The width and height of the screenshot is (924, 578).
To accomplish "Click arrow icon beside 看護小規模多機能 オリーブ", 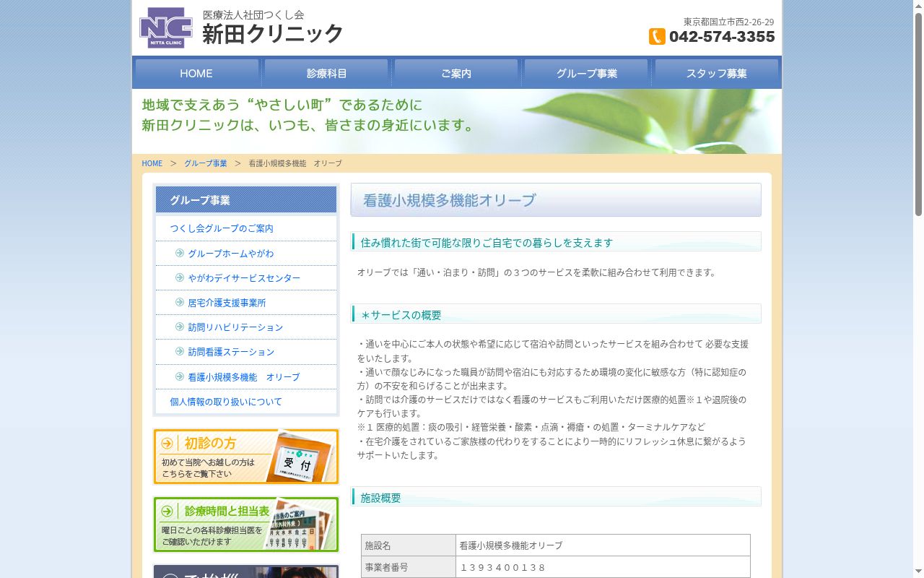I will (x=180, y=376).
